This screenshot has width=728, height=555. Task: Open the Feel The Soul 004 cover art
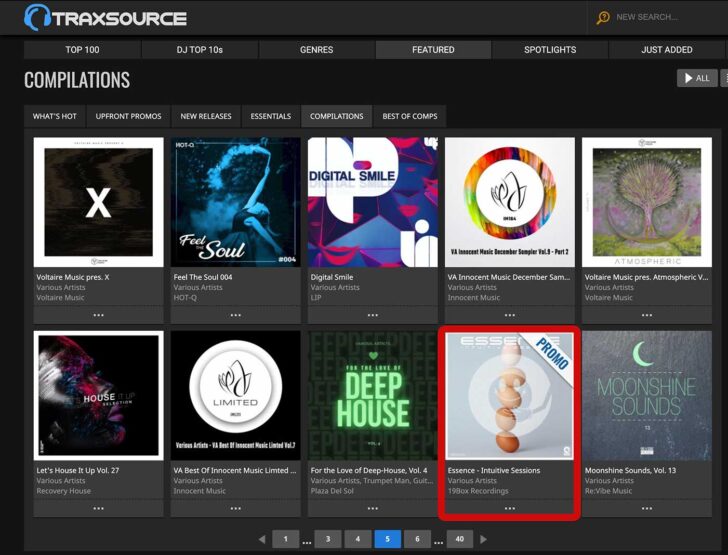point(235,202)
